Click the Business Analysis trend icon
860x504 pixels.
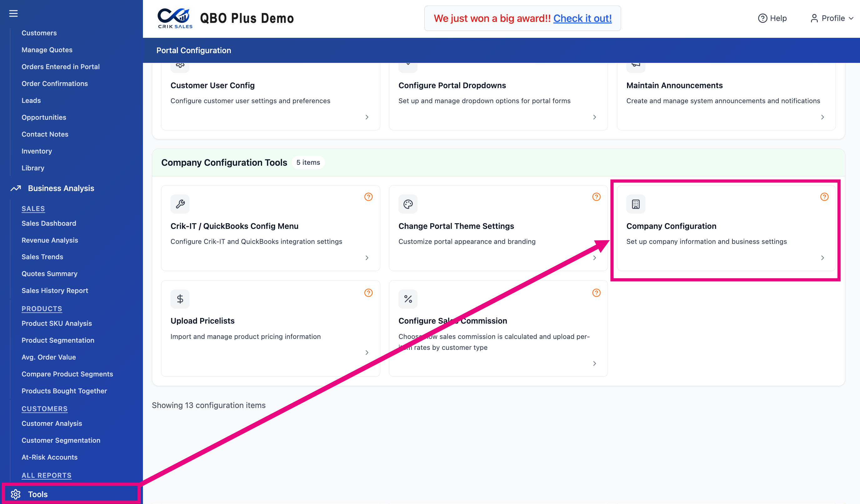click(x=15, y=188)
